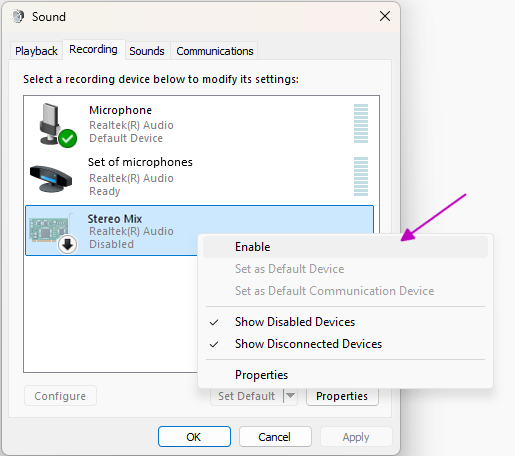
Task: Click the OK button
Action: [194, 437]
